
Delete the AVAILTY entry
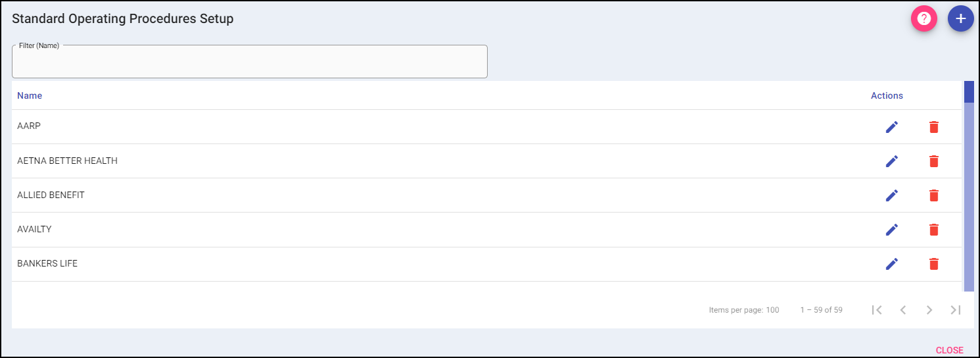point(933,230)
